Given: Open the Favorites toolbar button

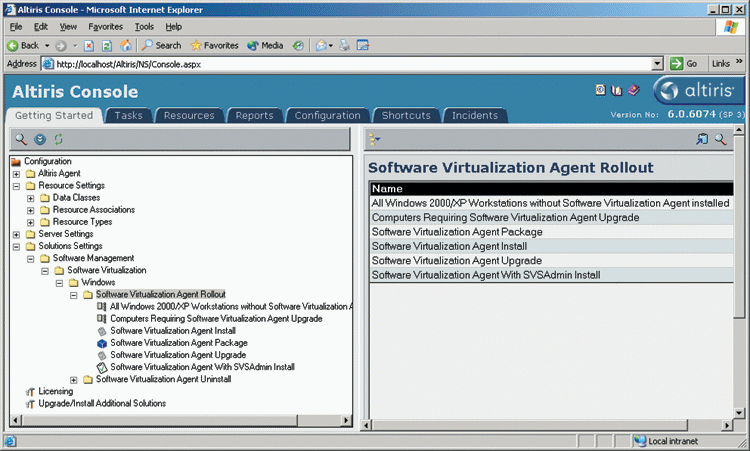Looking at the screenshot, I should coord(214,45).
